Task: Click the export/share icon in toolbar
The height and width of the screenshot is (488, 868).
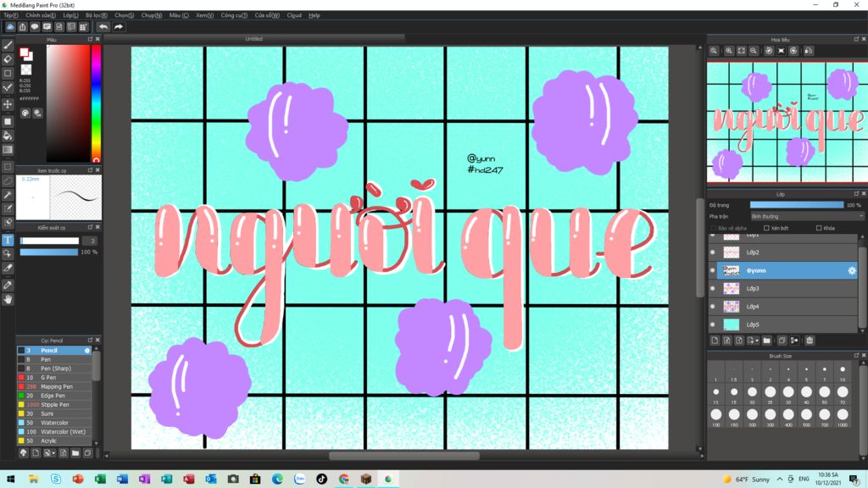Action: click(x=23, y=26)
